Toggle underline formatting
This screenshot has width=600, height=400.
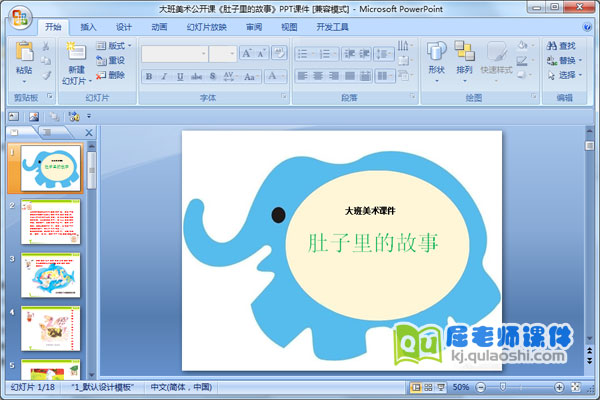(180, 76)
